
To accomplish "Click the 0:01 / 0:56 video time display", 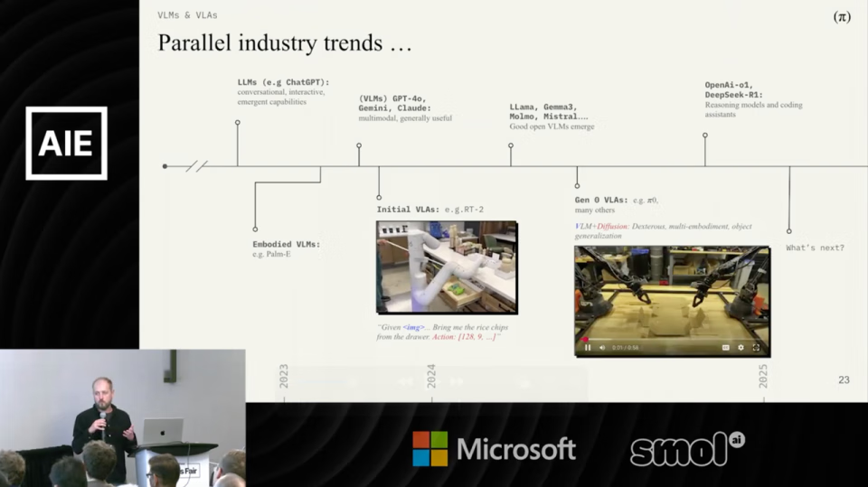I will pyautogui.click(x=625, y=348).
